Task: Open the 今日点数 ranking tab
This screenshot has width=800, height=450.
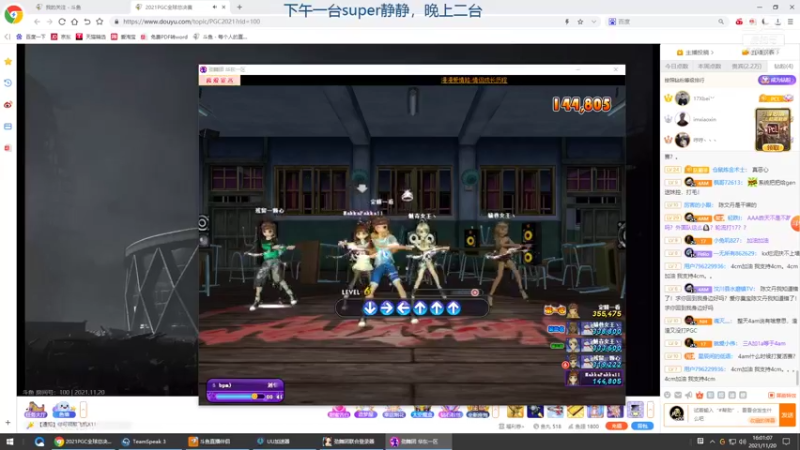Action: coord(676,66)
